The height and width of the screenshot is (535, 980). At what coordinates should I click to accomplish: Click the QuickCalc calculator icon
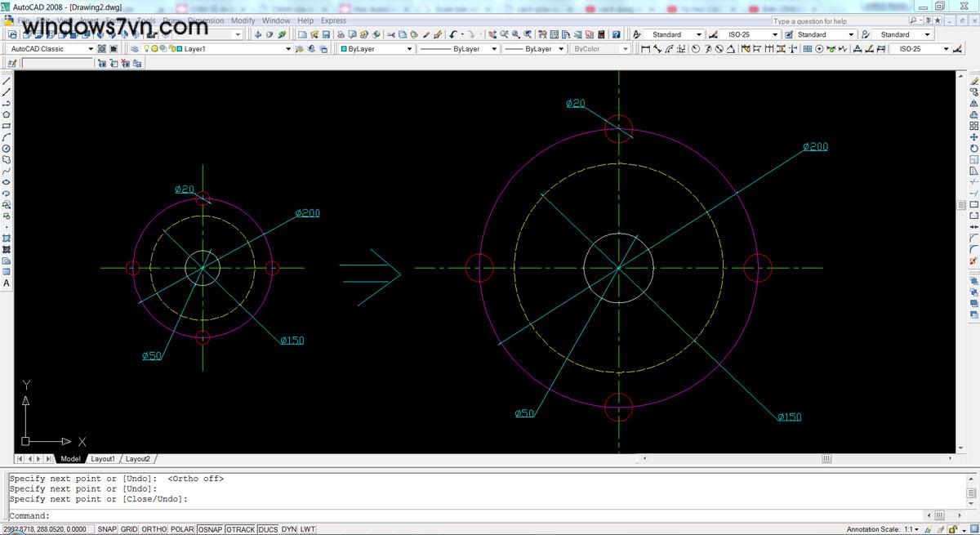(x=601, y=34)
